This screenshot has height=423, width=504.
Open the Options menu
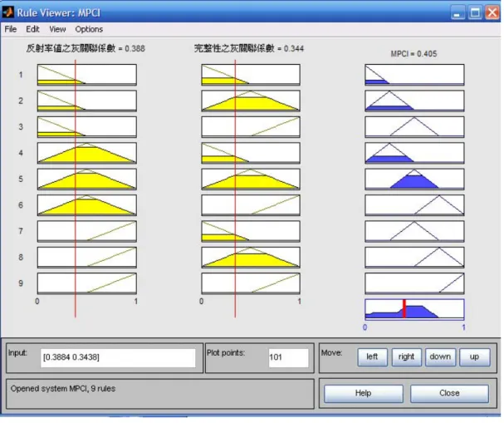tap(89, 29)
